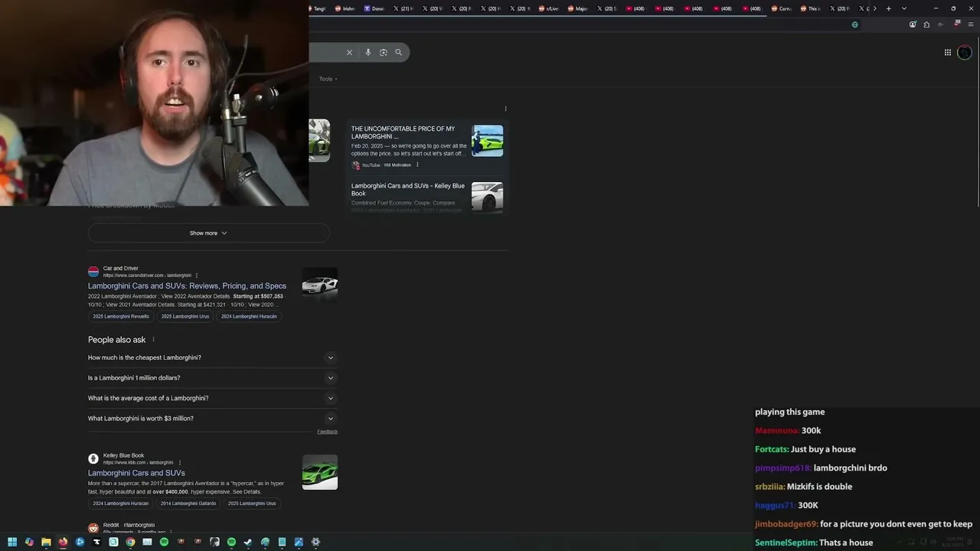Open green Lamborghini YouTube video thumbnail
Image resolution: width=980 pixels, height=551 pixels.
pyautogui.click(x=488, y=141)
